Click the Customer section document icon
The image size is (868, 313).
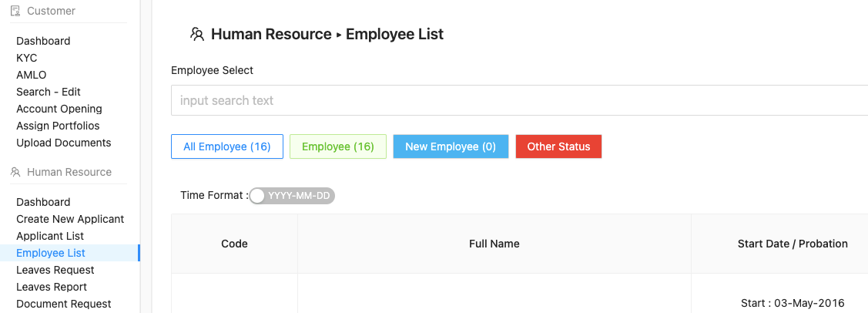[x=15, y=11]
